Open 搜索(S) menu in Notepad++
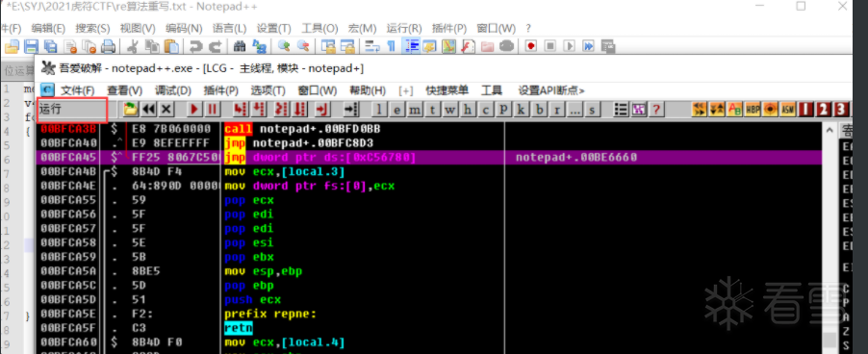Viewport: 868px width, 354px height. point(92,28)
